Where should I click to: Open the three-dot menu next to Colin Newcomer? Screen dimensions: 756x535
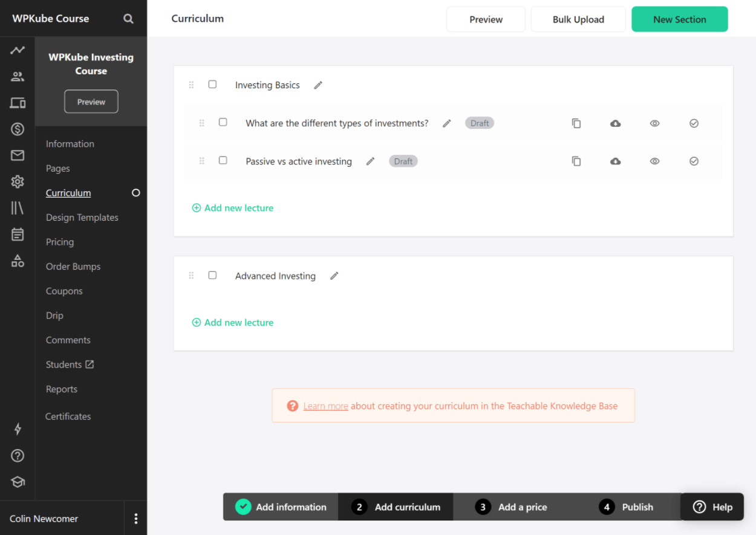tap(135, 519)
